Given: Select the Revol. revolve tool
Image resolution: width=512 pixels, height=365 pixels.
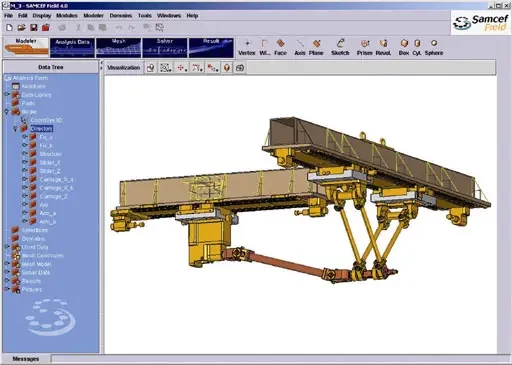Looking at the screenshot, I should tap(383, 47).
